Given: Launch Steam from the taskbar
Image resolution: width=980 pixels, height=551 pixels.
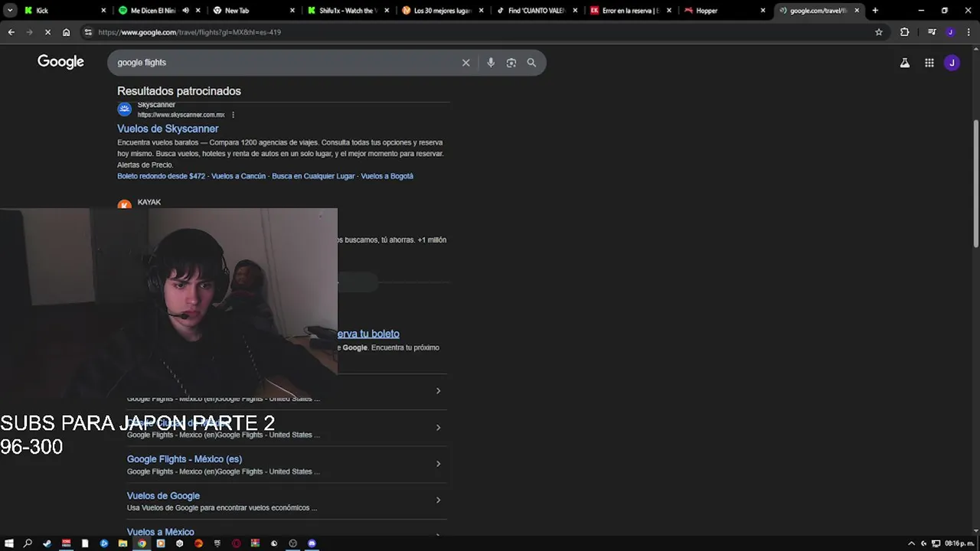Looking at the screenshot, I should (47, 543).
